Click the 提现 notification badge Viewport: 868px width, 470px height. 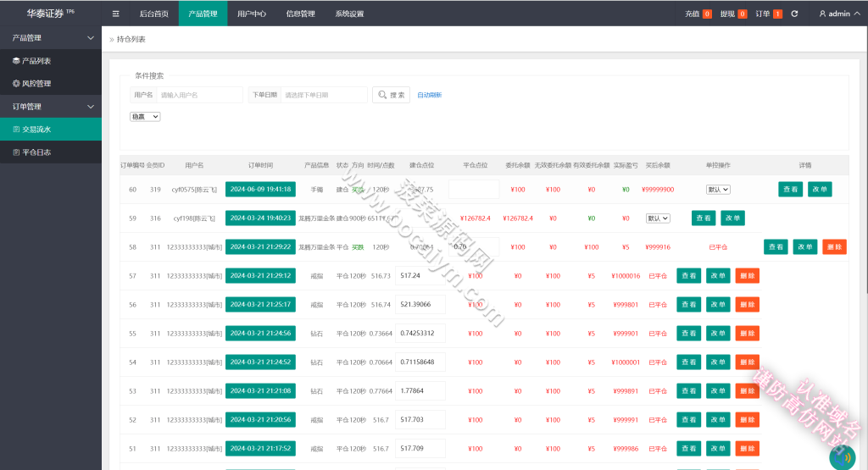tap(743, 14)
